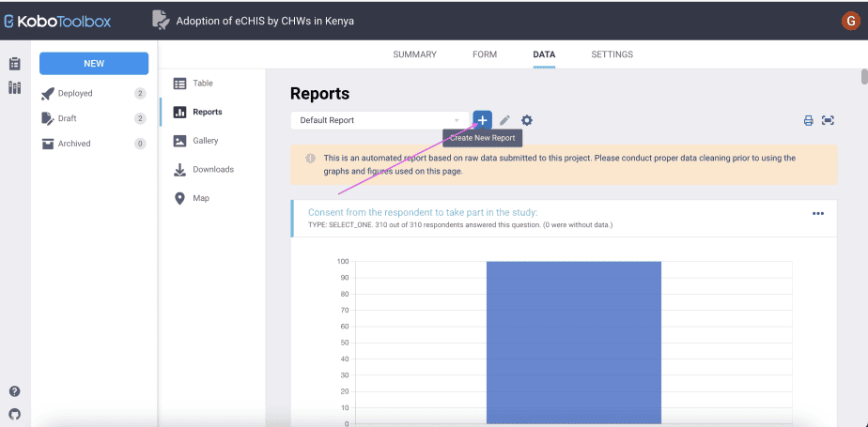Viewport: 868px width, 427px height.
Task: Click the user avatar G menu
Action: 851,21
